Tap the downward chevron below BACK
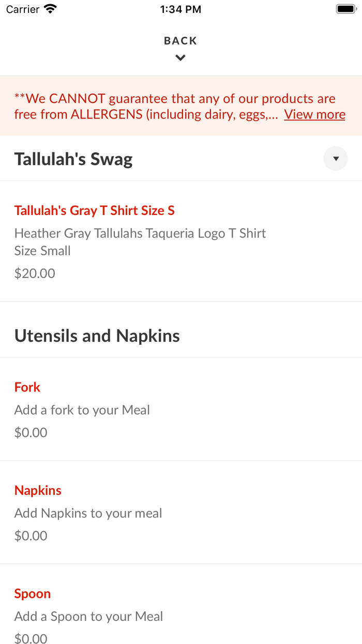 coord(180,57)
